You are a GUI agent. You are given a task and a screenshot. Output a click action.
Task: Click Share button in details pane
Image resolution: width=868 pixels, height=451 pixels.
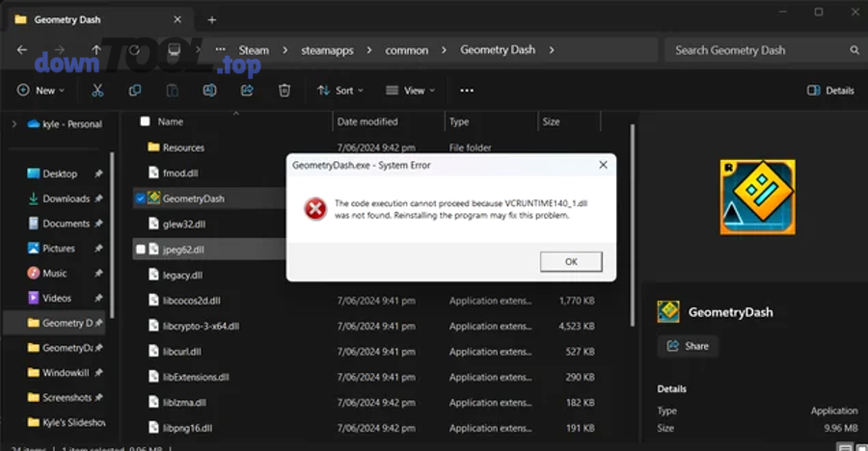click(x=688, y=346)
